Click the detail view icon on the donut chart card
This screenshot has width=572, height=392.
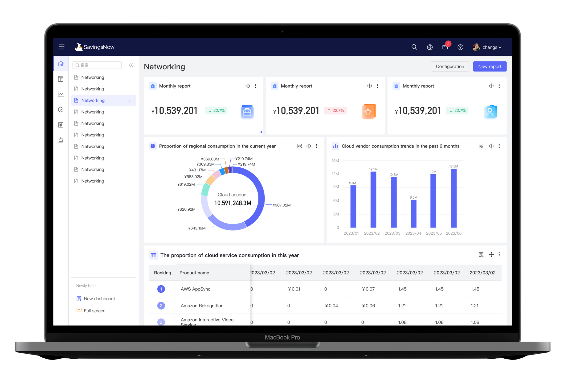tap(299, 146)
